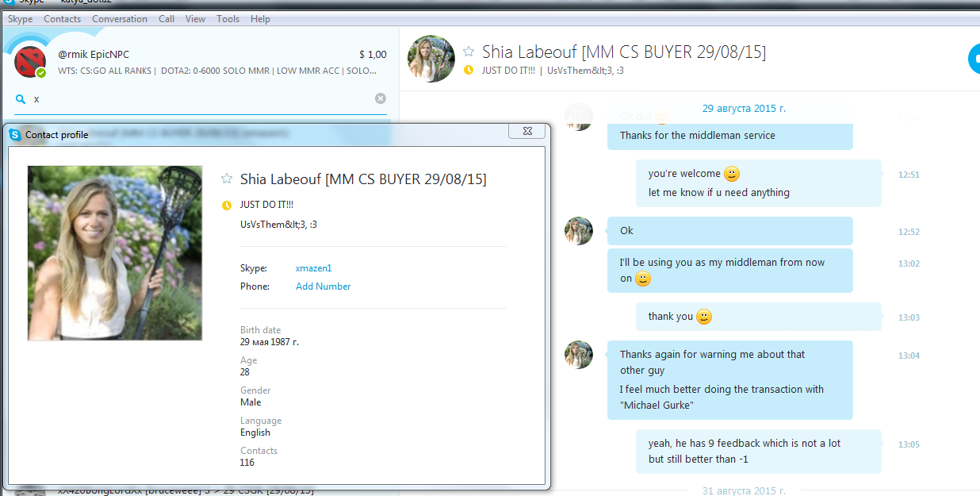Clear the contact search field
This screenshot has height=496, width=980.
[x=381, y=98]
